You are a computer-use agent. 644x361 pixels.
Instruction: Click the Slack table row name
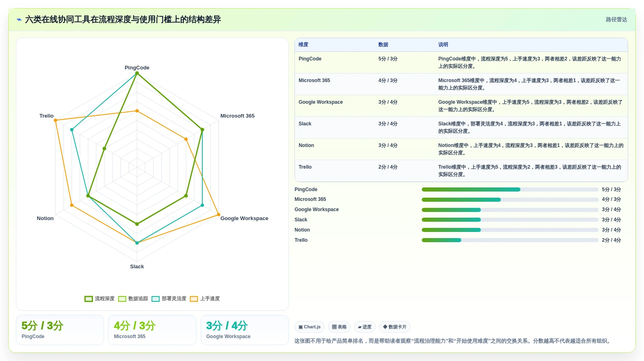tap(305, 124)
